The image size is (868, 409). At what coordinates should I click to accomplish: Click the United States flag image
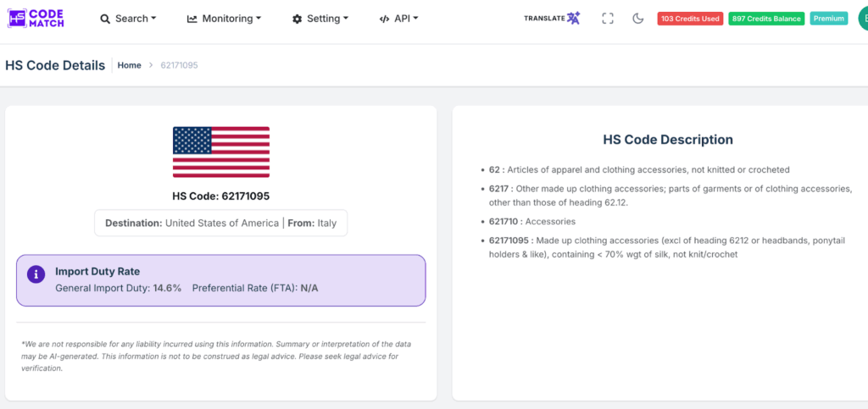221,152
